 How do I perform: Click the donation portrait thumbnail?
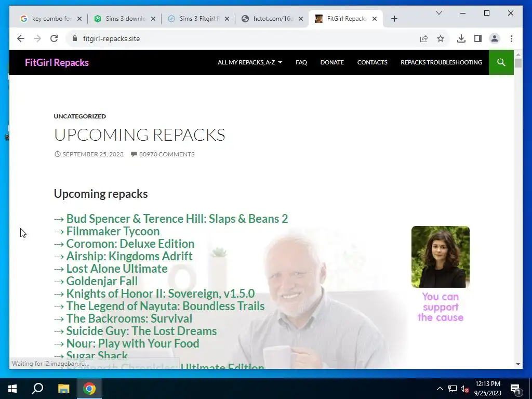(x=441, y=257)
